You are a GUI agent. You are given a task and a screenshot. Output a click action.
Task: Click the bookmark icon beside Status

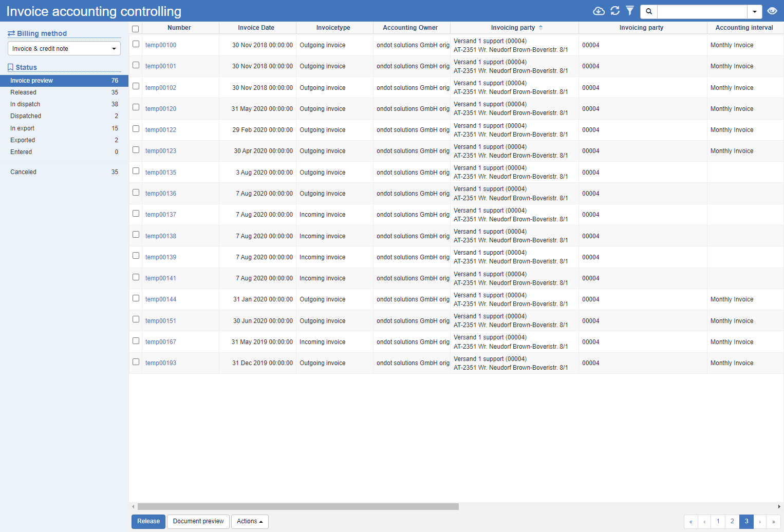(x=10, y=67)
